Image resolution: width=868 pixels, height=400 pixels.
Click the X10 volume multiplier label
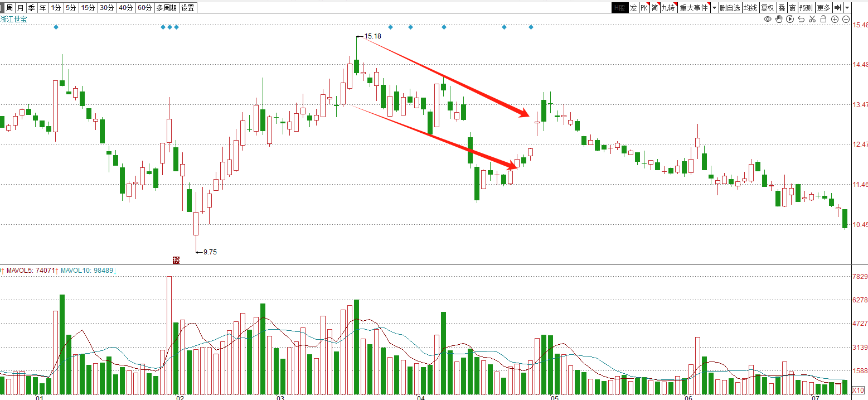coord(859,391)
